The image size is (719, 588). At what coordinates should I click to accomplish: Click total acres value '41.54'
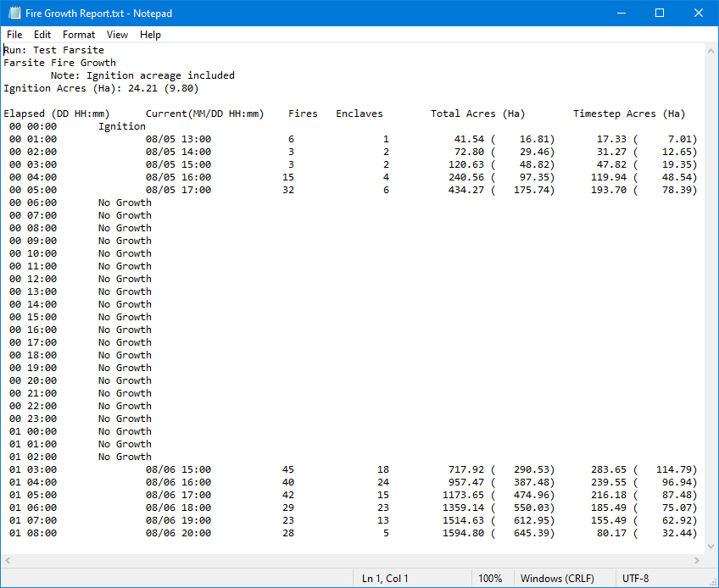pos(469,139)
